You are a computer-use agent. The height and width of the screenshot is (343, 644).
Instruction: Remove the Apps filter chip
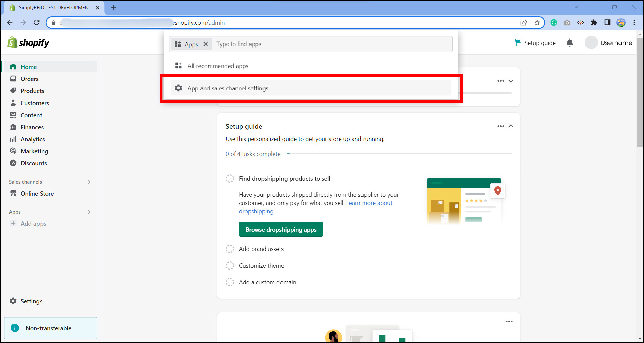pyautogui.click(x=206, y=44)
